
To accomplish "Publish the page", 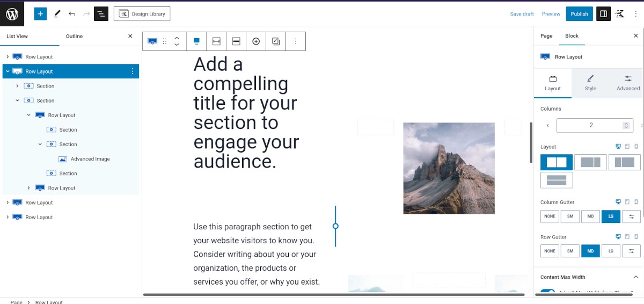I will [579, 14].
